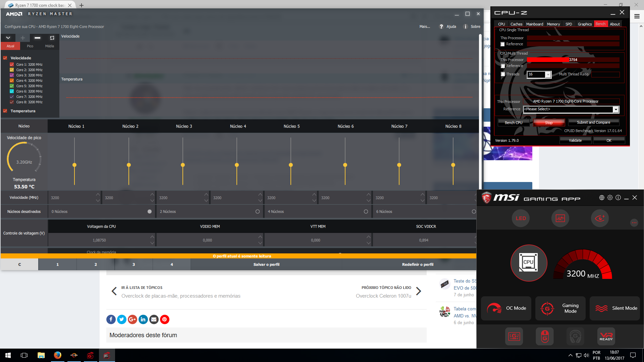The height and width of the screenshot is (362, 644).
Task: Click the large CPU icon in MSI Gaming App
Action: click(529, 263)
